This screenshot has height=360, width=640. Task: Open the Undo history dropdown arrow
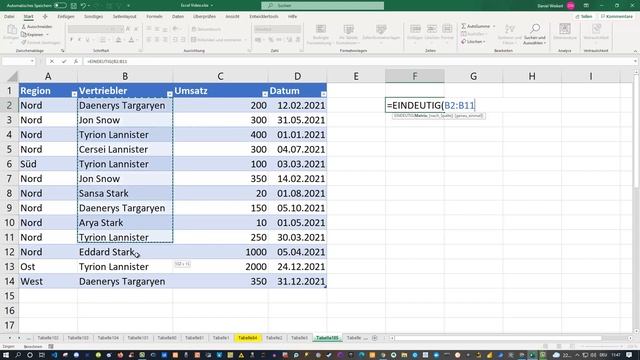tap(89, 6)
